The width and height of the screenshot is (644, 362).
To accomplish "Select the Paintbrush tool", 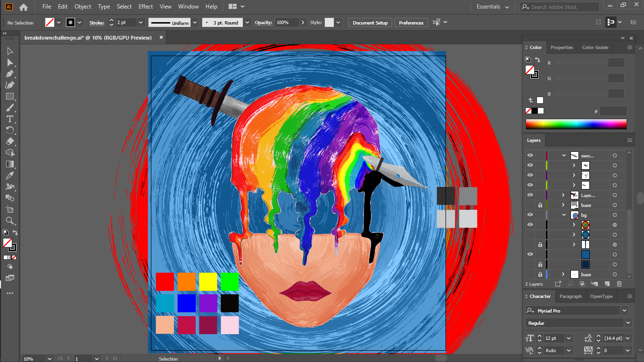I will pos(10,107).
